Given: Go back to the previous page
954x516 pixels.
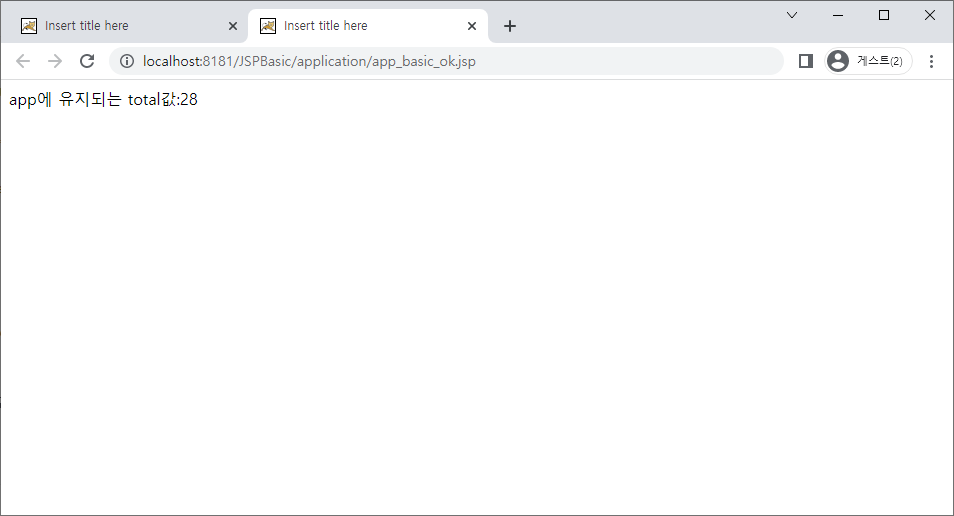Looking at the screenshot, I should pyautogui.click(x=23, y=61).
